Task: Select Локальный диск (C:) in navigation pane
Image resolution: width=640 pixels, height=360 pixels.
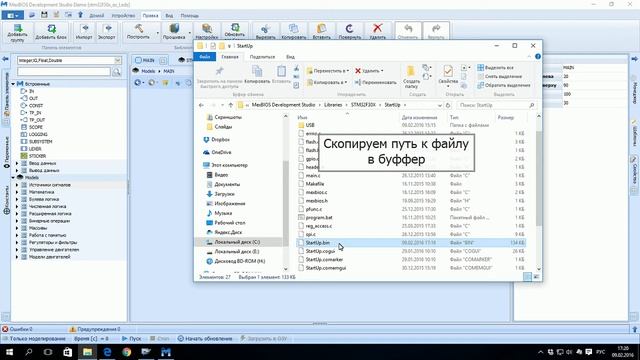Action: coord(238,242)
